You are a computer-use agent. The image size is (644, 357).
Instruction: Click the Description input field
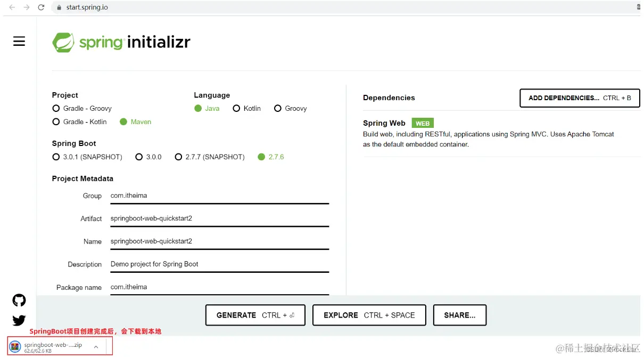[219, 265]
